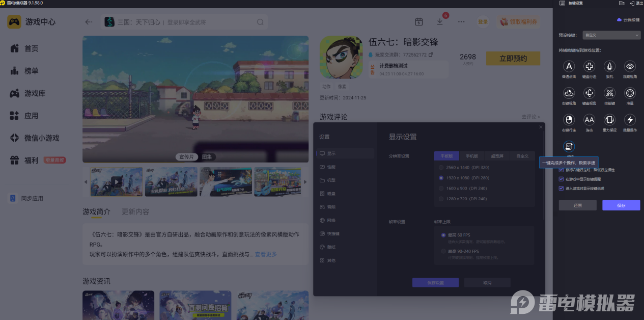The width and height of the screenshot is (644, 320).
Task: Select the macro script key icon
Action: (569, 147)
